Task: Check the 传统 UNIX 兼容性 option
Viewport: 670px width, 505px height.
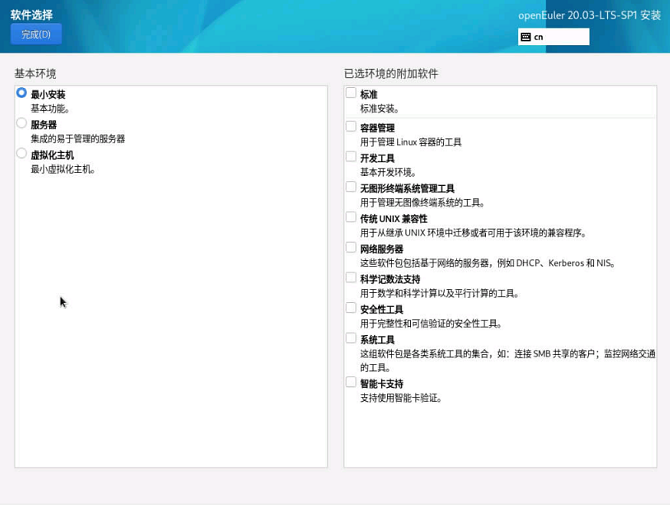Action: [351, 217]
